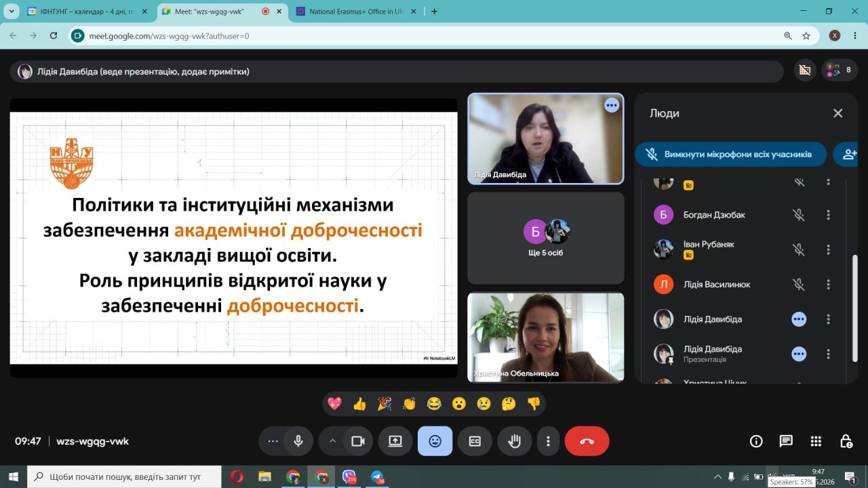The image size is (868, 488).
Task: Click the present screen button
Action: pos(395,441)
